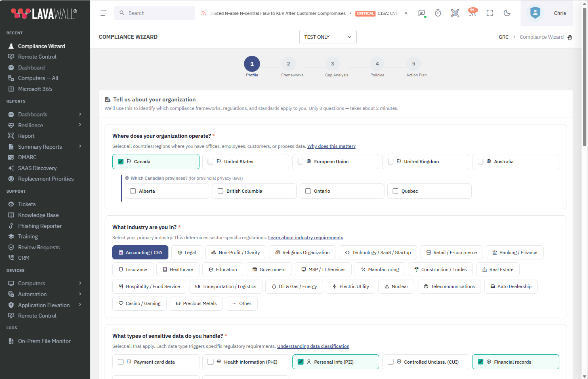Select Healthcare industry button

point(178,270)
